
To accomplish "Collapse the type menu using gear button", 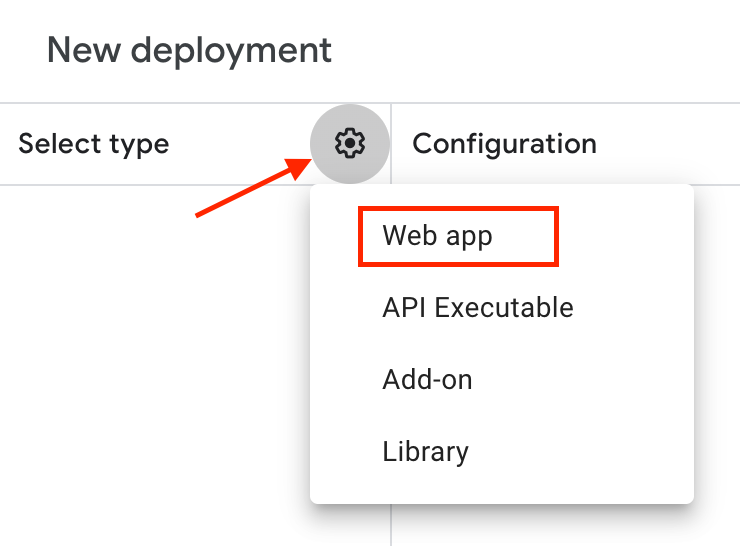I will 349,144.
